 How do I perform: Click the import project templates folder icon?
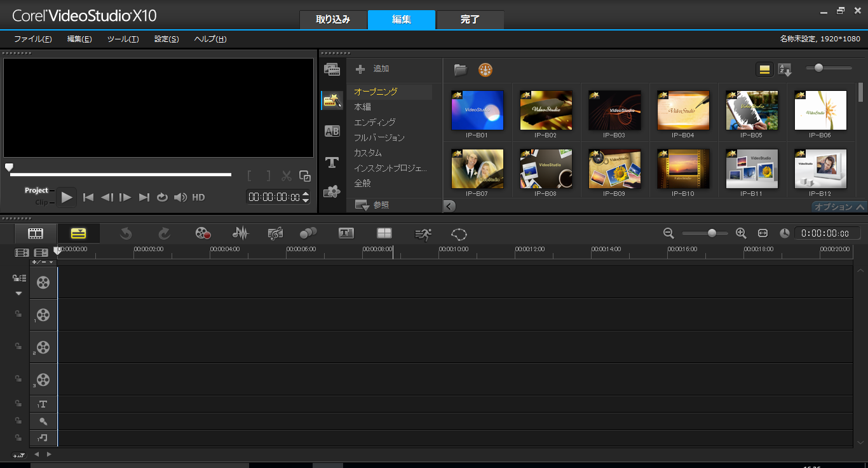461,69
